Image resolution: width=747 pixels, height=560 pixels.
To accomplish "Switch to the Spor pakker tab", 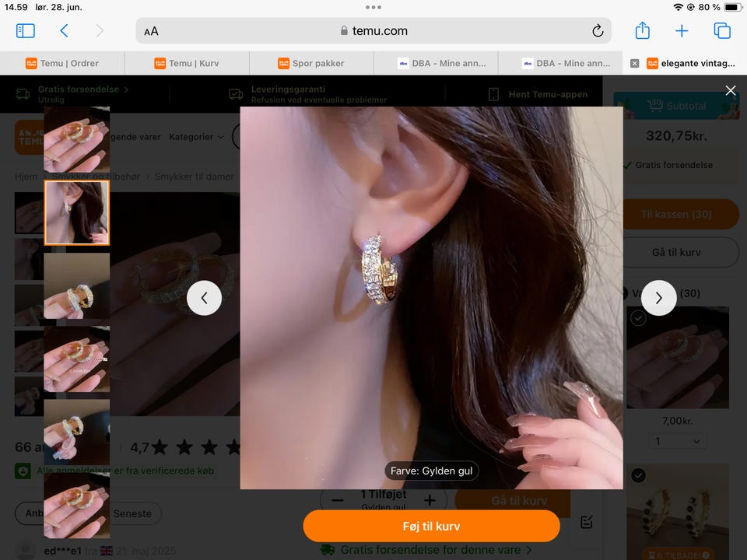I will (311, 63).
